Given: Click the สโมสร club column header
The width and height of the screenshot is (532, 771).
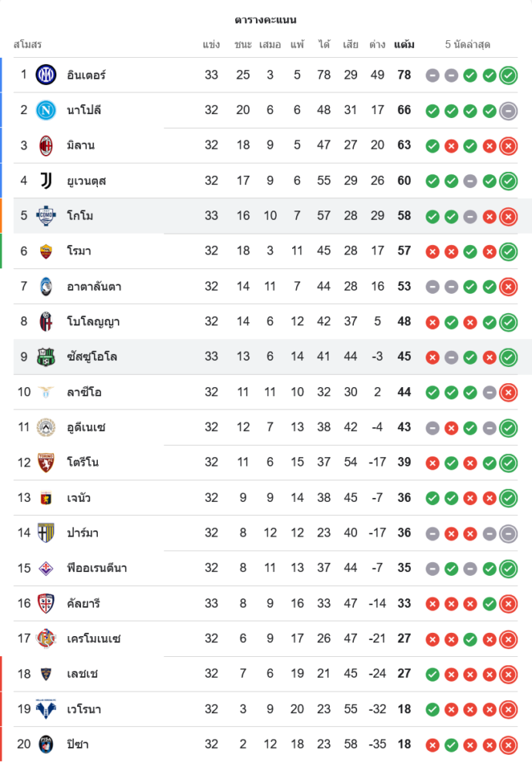Looking at the screenshot, I should pyautogui.click(x=28, y=45).
